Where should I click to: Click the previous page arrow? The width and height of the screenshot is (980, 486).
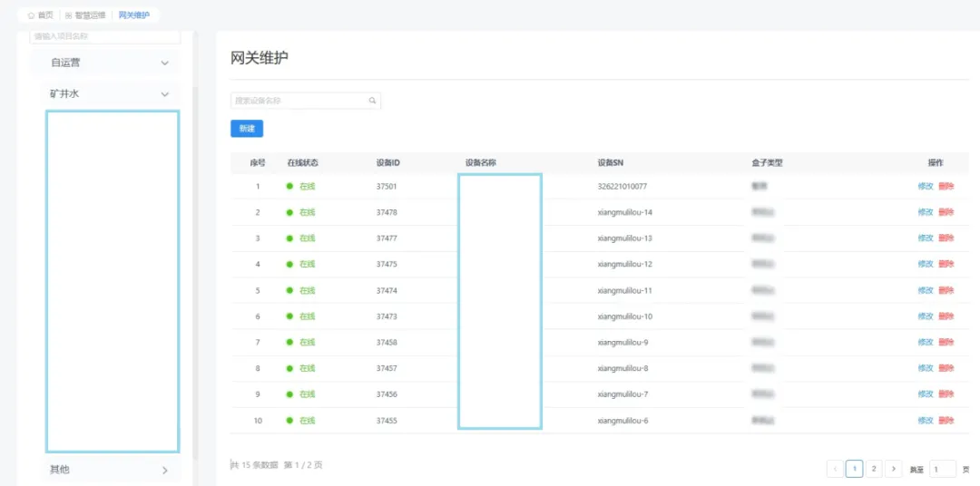pos(835,469)
